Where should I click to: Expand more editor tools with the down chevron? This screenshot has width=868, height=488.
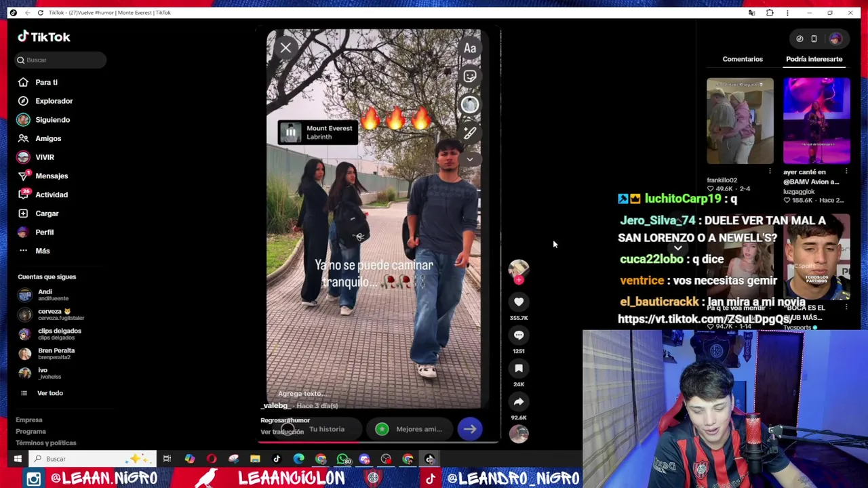[470, 159]
